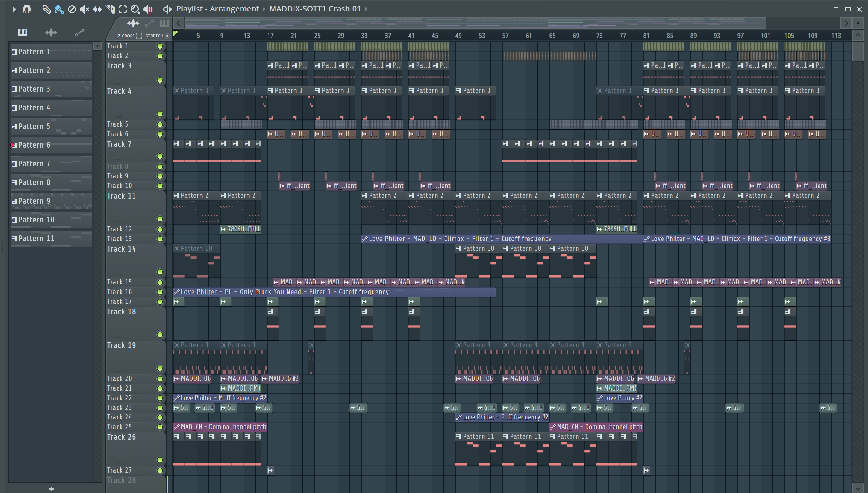
Task: Mute Track 4 with its green LED
Action: 160,114
